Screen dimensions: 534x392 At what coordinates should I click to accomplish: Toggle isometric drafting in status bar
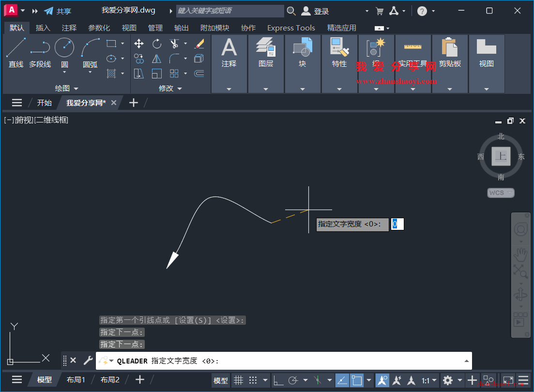[318, 380]
